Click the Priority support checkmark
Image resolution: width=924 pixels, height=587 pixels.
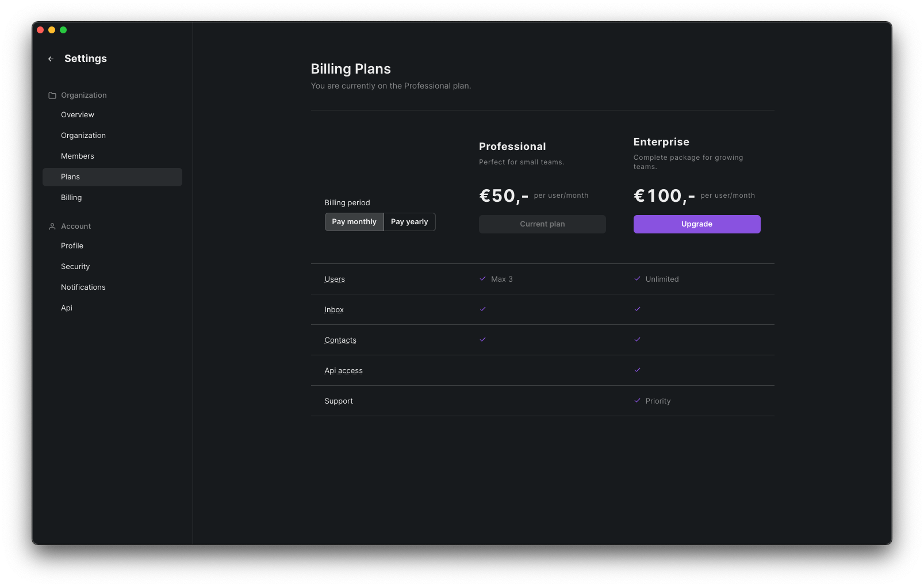tap(637, 400)
